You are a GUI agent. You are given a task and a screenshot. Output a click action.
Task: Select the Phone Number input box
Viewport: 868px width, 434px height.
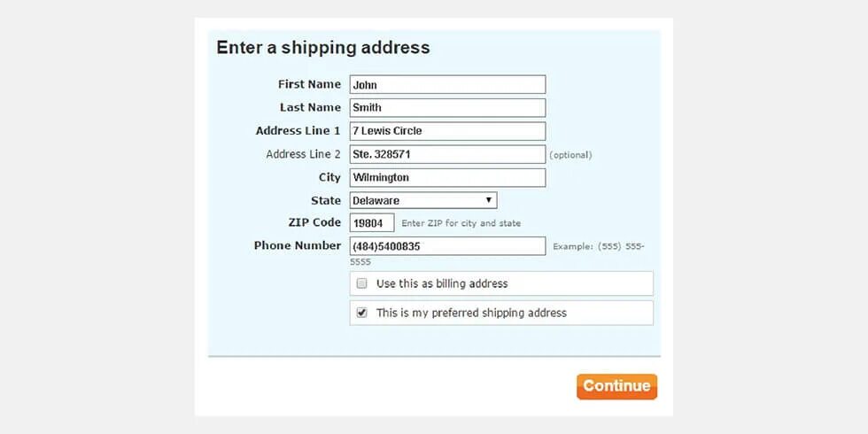pyautogui.click(x=447, y=246)
